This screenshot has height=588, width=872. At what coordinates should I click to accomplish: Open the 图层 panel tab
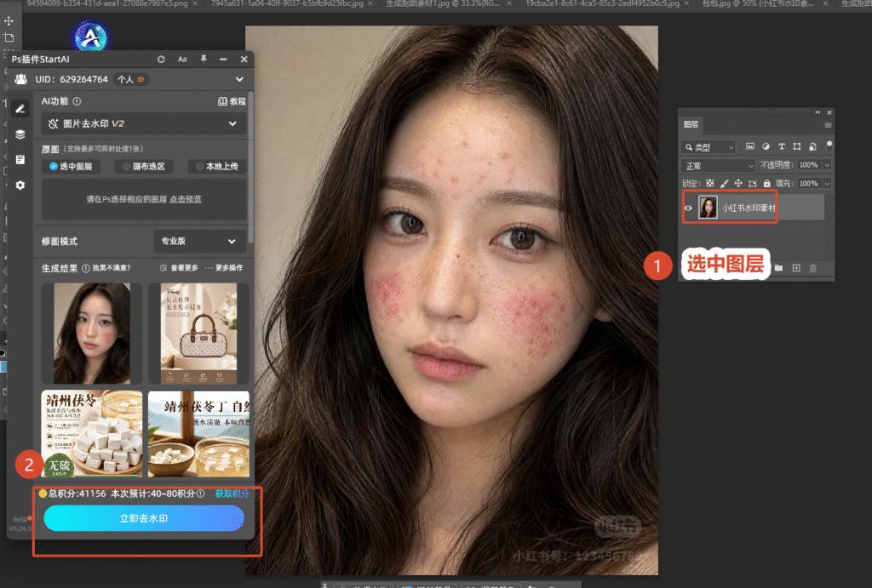[691, 124]
